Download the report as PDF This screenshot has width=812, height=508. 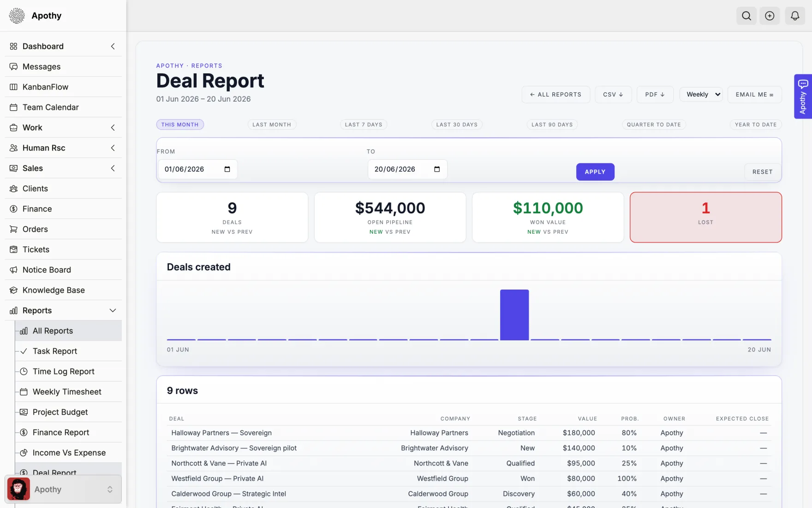point(655,94)
